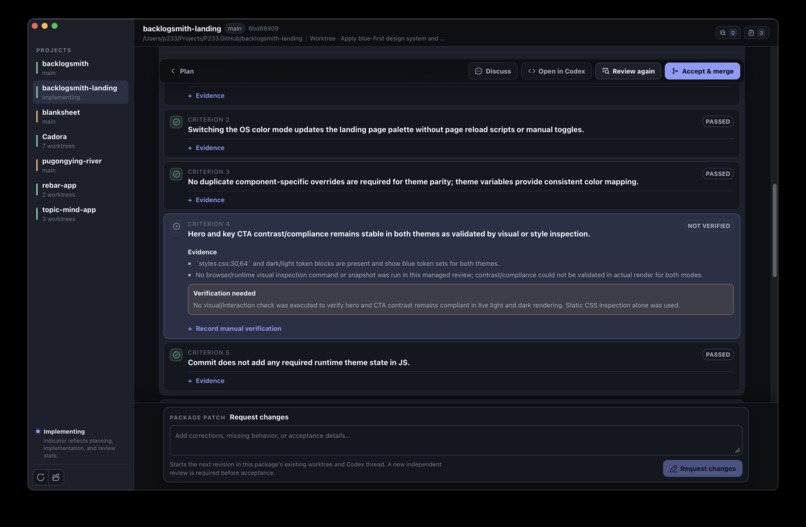Click commit hash 6bd88909

pyautogui.click(x=263, y=29)
